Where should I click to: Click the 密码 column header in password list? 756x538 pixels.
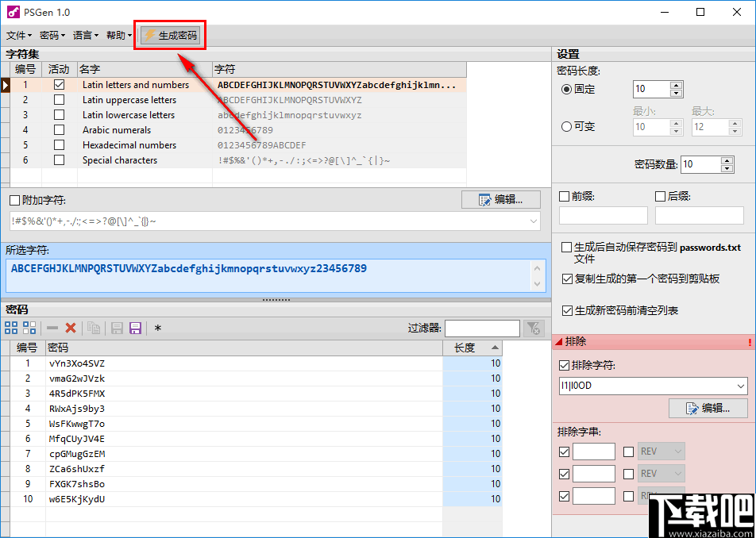tap(244, 348)
